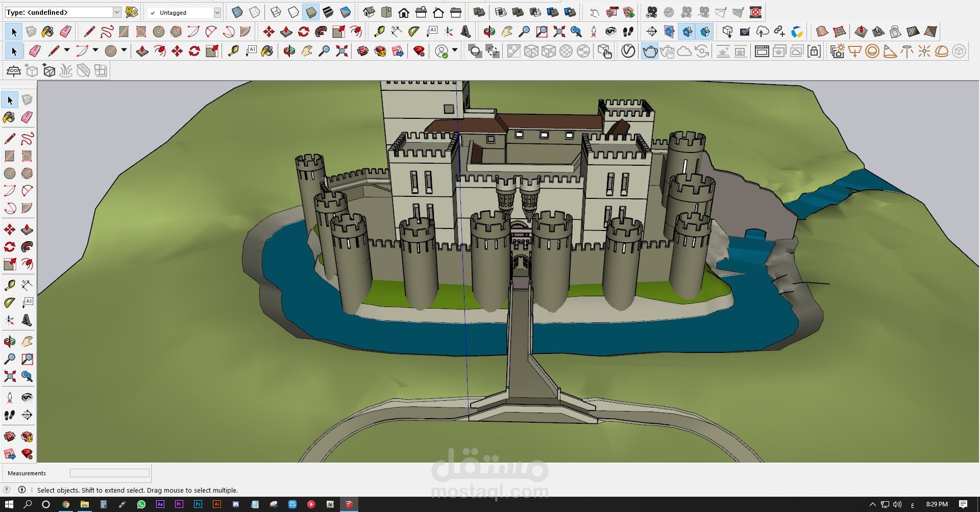Enable Shaded With Textures style
The image size is (980, 512).
(x=328, y=12)
